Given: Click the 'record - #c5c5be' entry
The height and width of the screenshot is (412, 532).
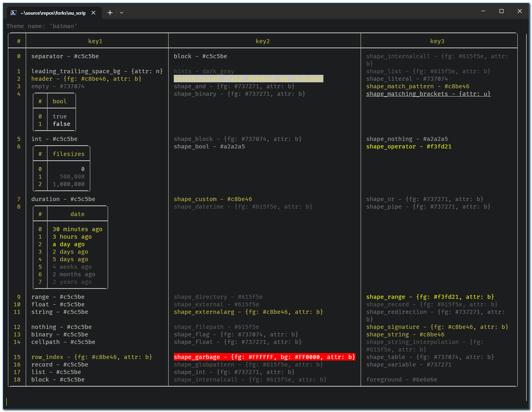Looking at the screenshot, I should point(60,365).
